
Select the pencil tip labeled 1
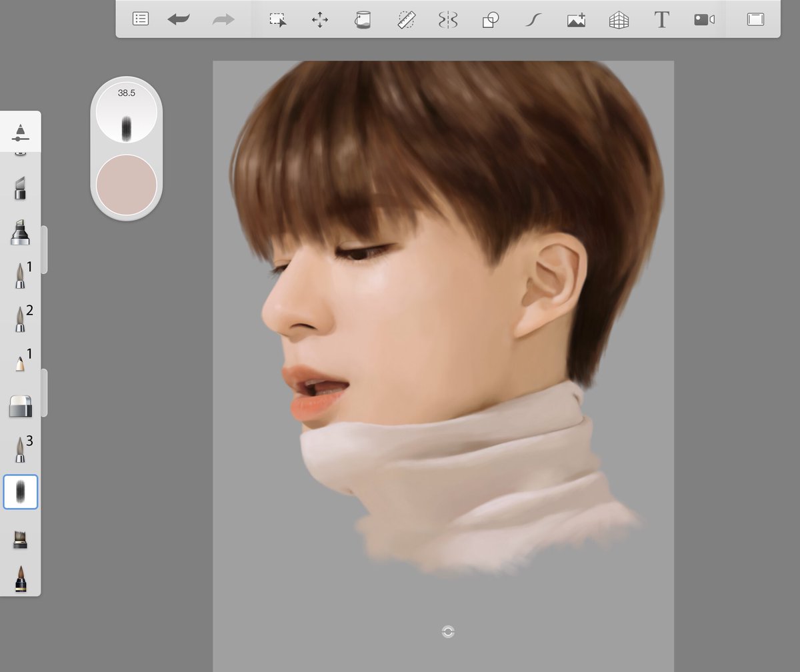[x=21, y=362]
